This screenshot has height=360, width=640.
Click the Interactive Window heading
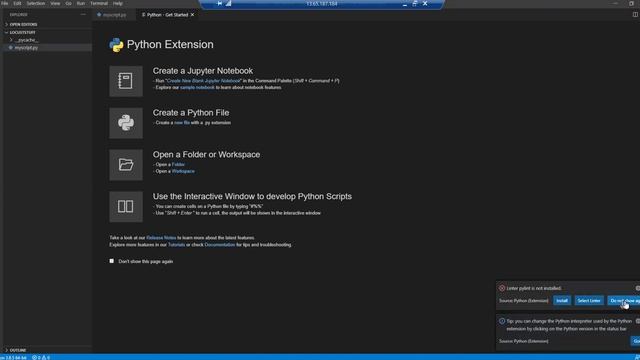click(x=252, y=196)
